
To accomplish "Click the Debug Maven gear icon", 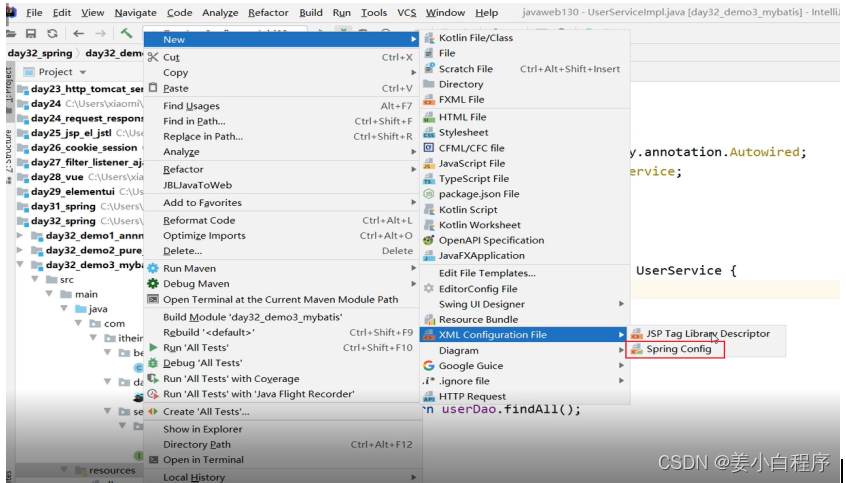I will (153, 283).
